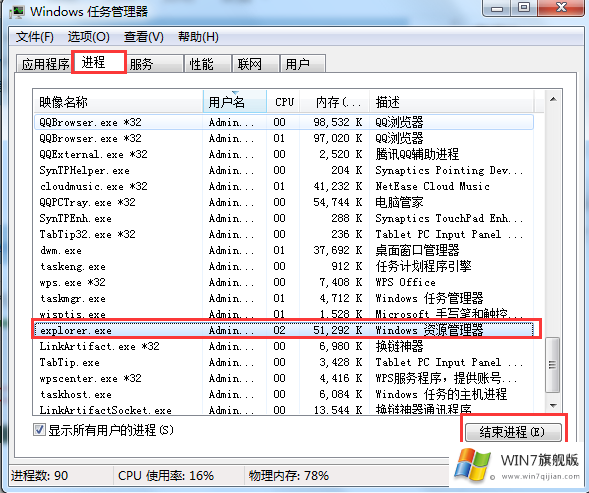
Task: Click the scrollbar up arrow
Action: click(553, 99)
